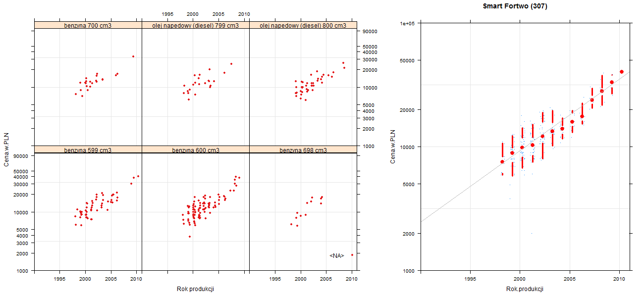Click the lone red point near '<NA>'
Image resolution: width=644 pixels, height=297 pixels.
click(x=352, y=255)
